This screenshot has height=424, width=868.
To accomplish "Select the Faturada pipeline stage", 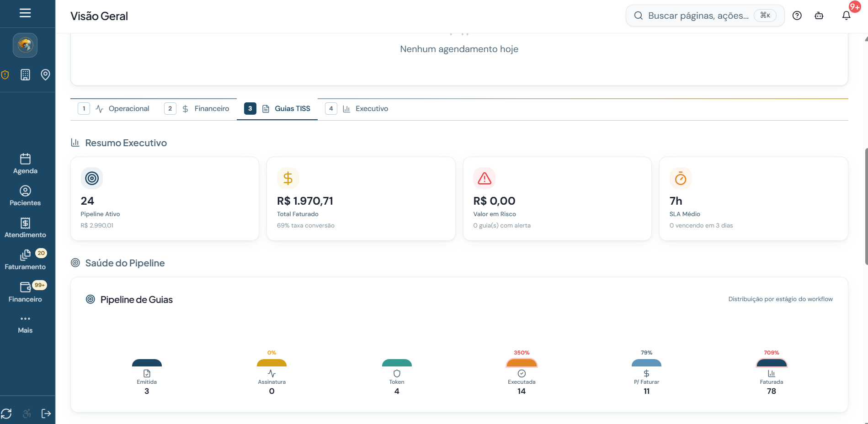I will coord(772,374).
